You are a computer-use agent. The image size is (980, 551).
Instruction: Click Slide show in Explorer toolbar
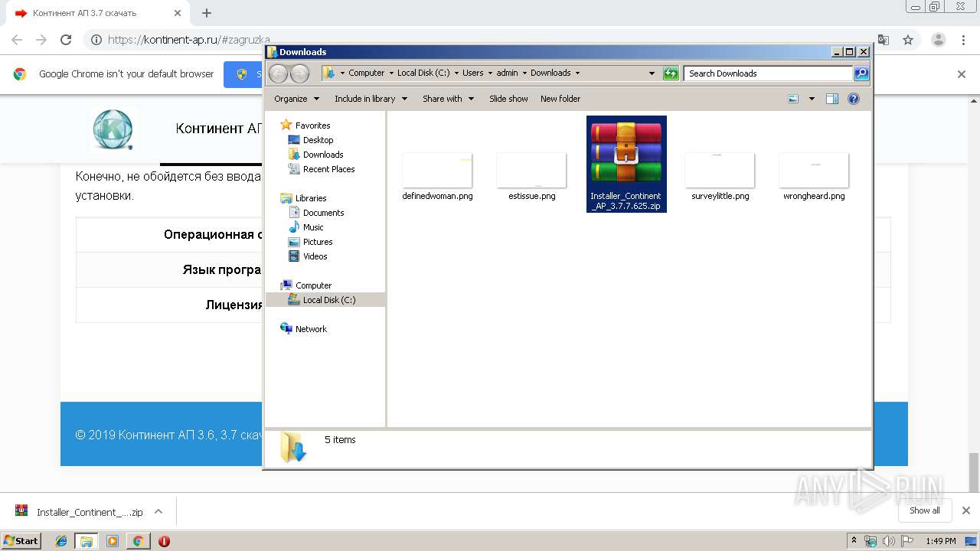pyautogui.click(x=508, y=99)
